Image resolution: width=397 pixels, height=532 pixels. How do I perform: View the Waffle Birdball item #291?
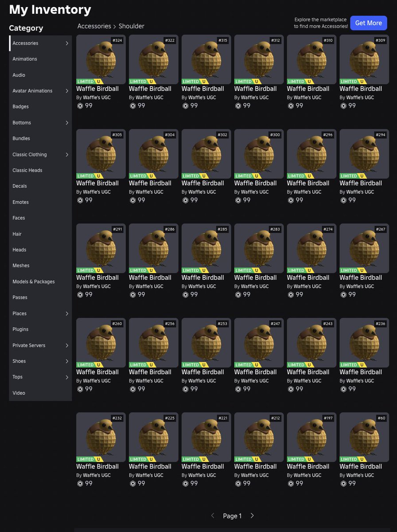[x=101, y=248]
